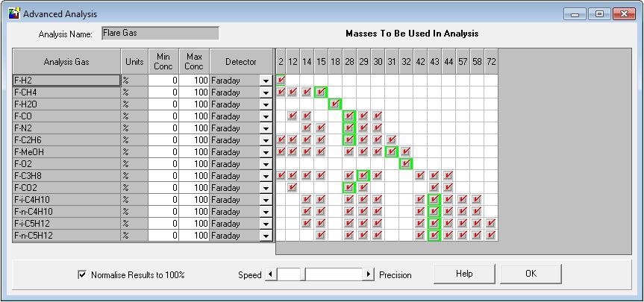
Task: Select the F-H2 analysis gas cell
Action: [x=66, y=81]
